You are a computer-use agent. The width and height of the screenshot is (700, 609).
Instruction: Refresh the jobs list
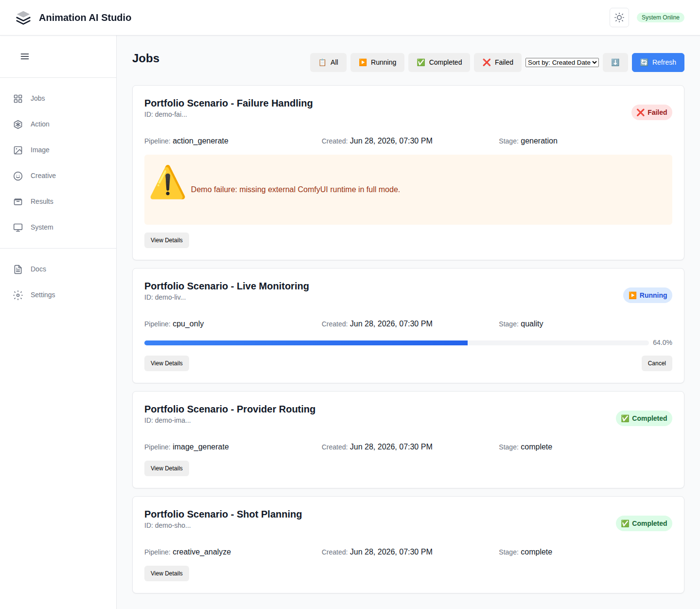[658, 62]
